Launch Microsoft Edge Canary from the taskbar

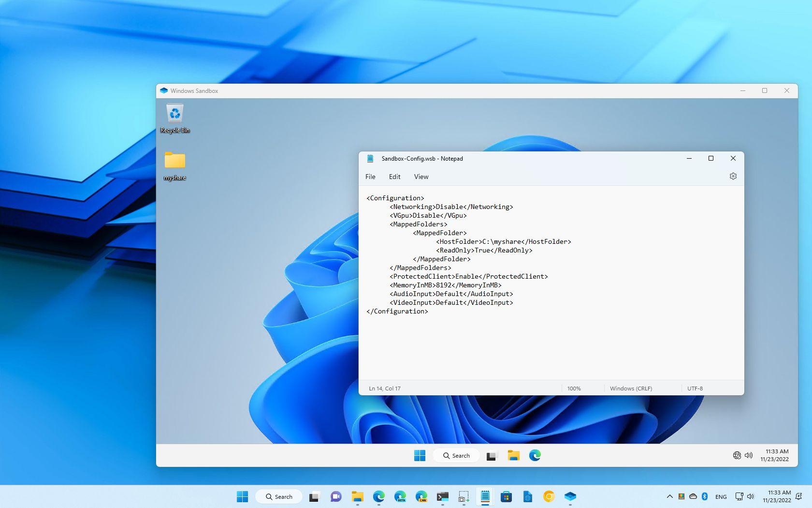[x=421, y=496]
